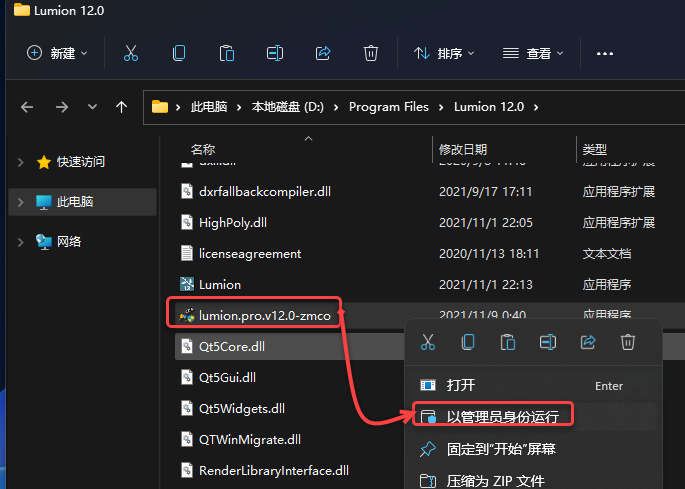Click Copy icon in the context menu
This screenshot has height=489, width=685.
point(468,342)
